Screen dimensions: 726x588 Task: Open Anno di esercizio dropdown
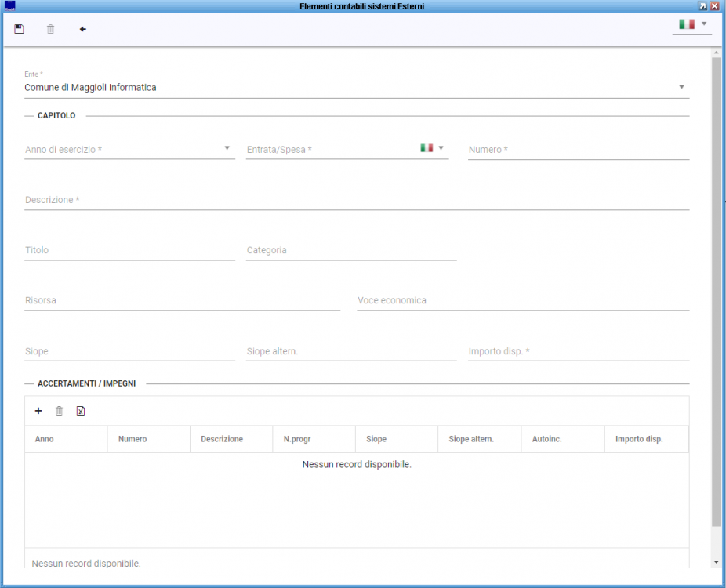(227, 147)
